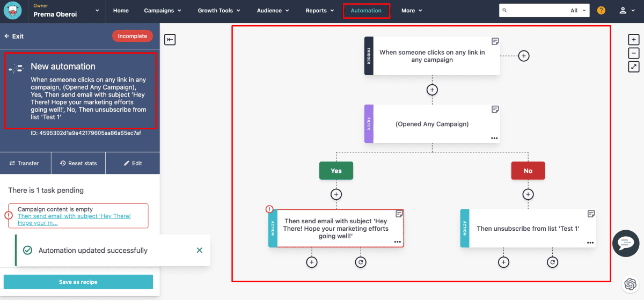Image resolution: width=644 pixels, height=300 pixels.
Task: Click the loop icon under unsubscribe action
Action: click(x=552, y=262)
